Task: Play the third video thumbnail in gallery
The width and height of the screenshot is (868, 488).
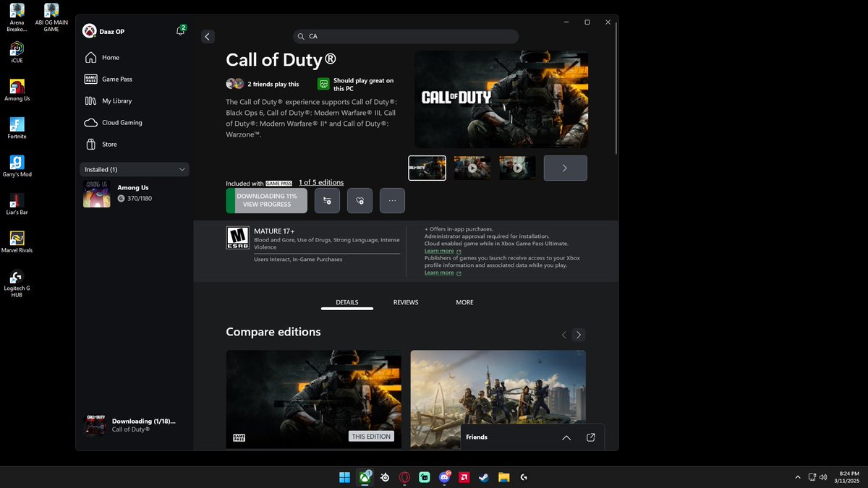Action: [x=518, y=168]
